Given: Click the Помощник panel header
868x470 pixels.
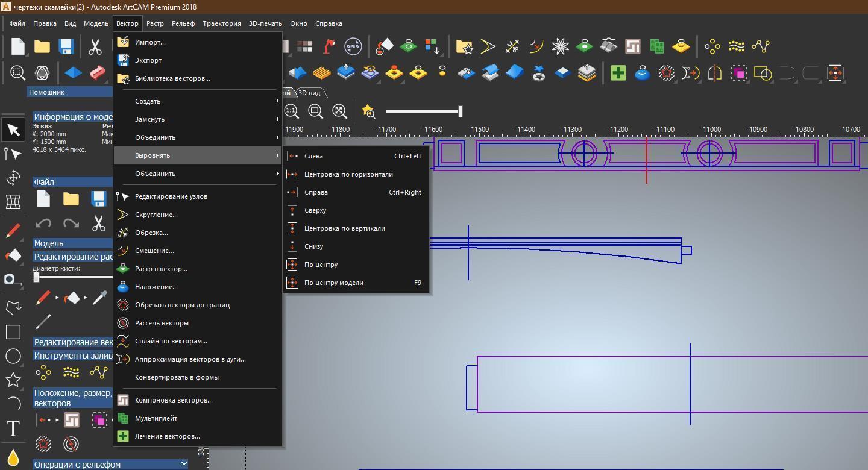Looking at the screenshot, I should (70, 92).
